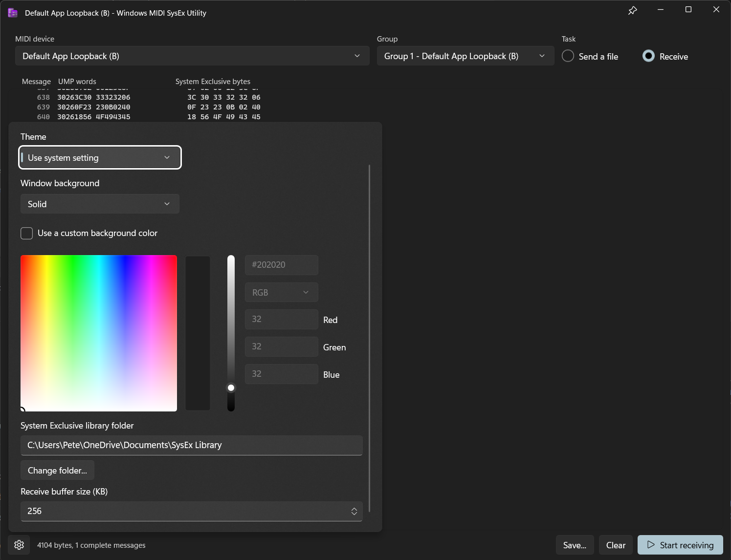Minimize the SysEx Utility window
Image resolution: width=731 pixels, height=560 pixels.
point(661,10)
